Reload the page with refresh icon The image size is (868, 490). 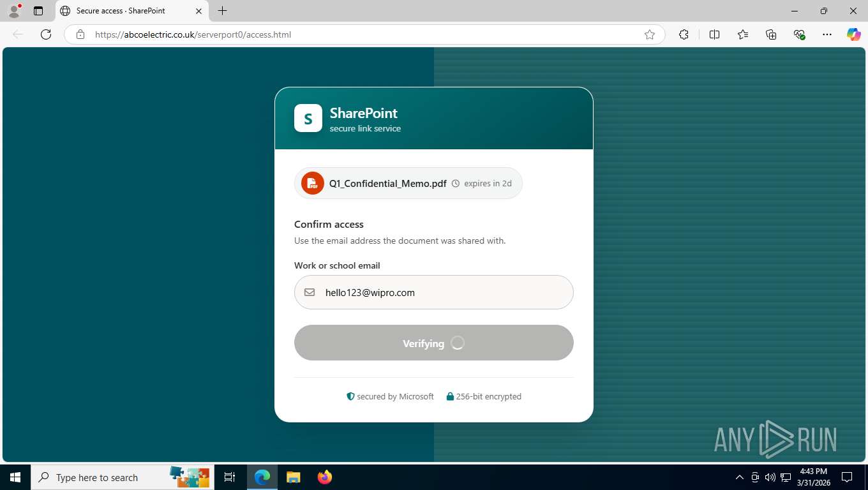point(46,34)
